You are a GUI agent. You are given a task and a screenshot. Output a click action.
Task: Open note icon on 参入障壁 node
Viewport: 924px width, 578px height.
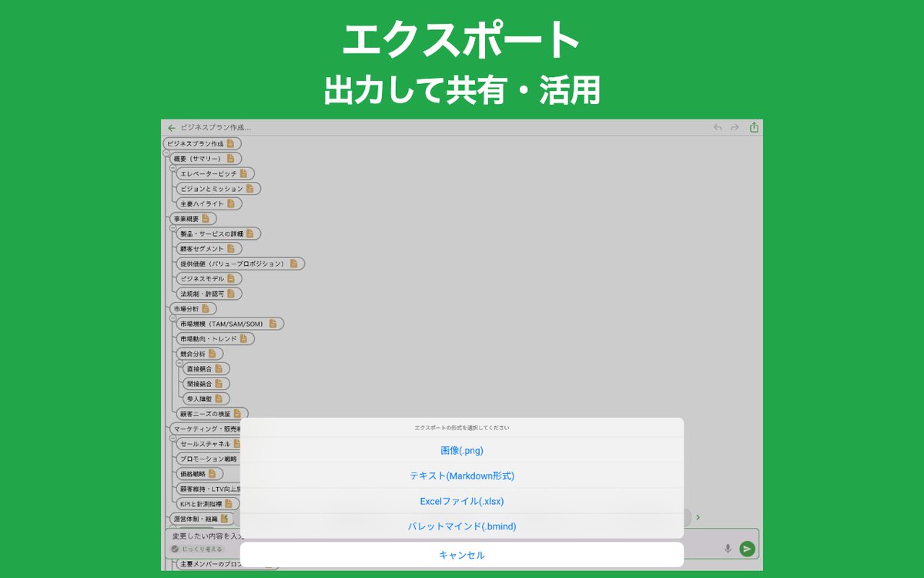tap(219, 398)
